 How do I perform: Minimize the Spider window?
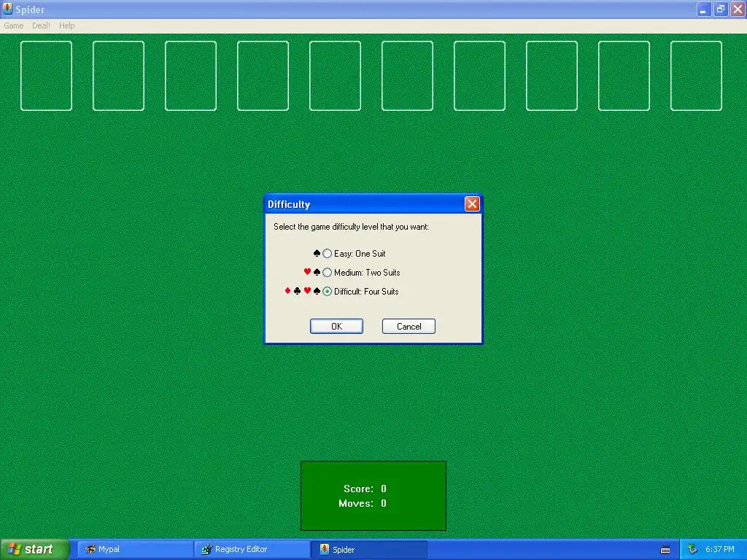pos(703,9)
